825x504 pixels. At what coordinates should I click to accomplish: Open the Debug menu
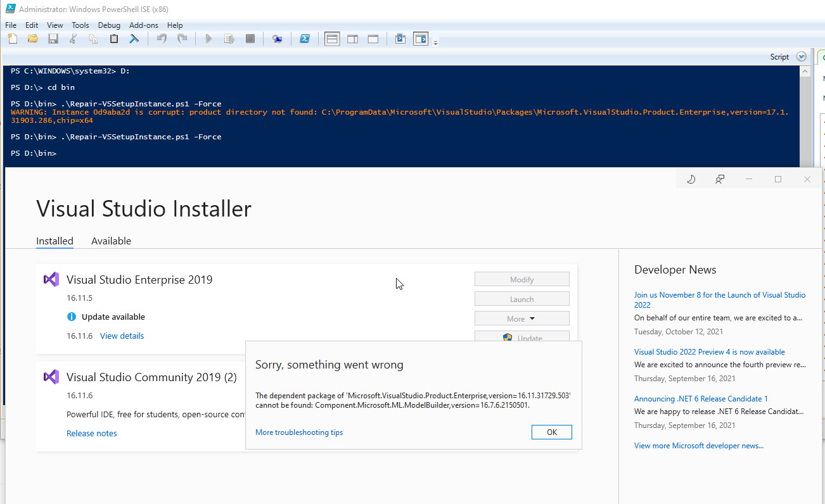[109, 25]
